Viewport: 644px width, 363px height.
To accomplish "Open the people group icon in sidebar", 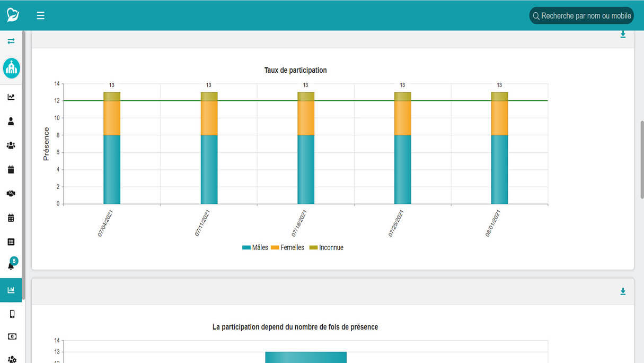I will [x=11, y=145].
